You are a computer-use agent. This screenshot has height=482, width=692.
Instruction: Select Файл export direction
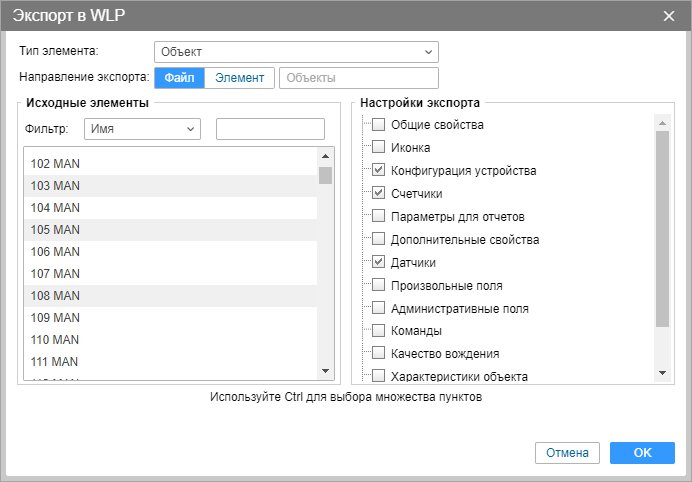[179, 78]
